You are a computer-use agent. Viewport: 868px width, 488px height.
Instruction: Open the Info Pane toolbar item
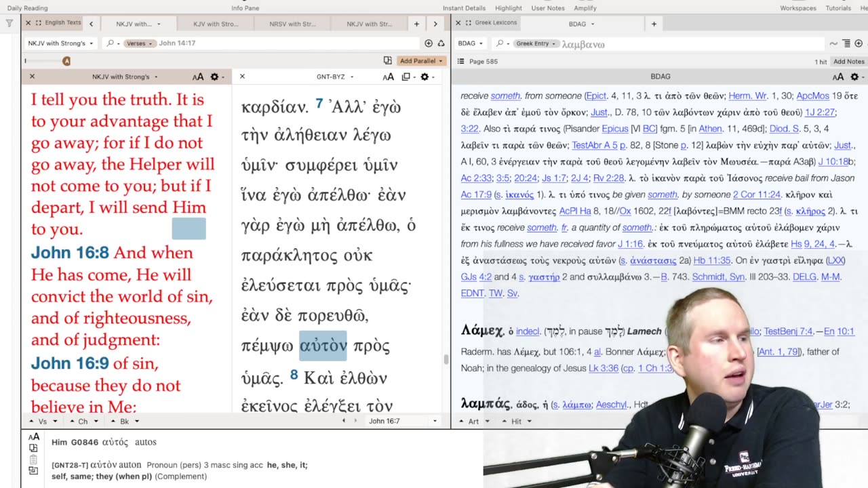click(x=244, y=8)
